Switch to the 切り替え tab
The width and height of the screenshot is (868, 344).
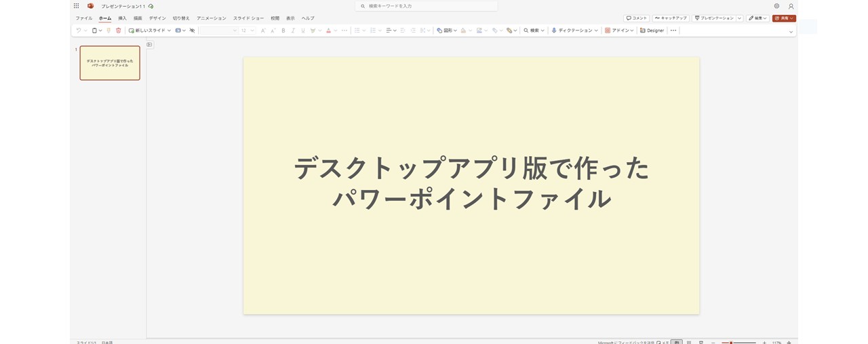pos(181,18)
